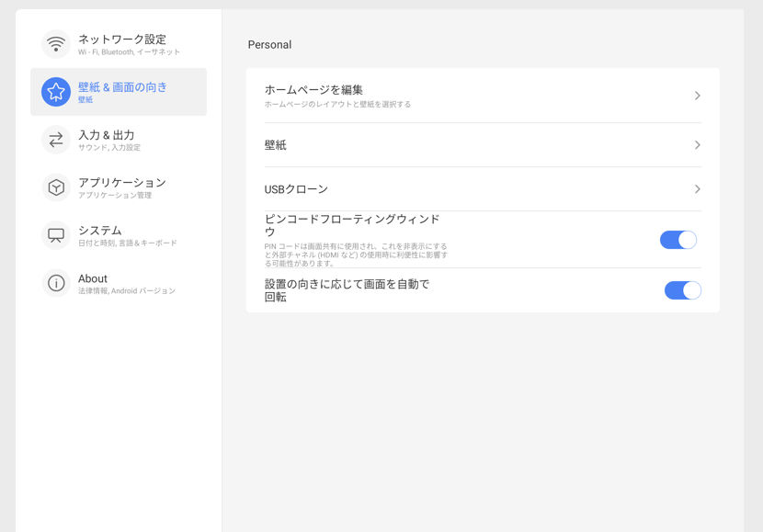763x532 pixels.
Task: Open 壁紙 row chevron
Action: 698,145
